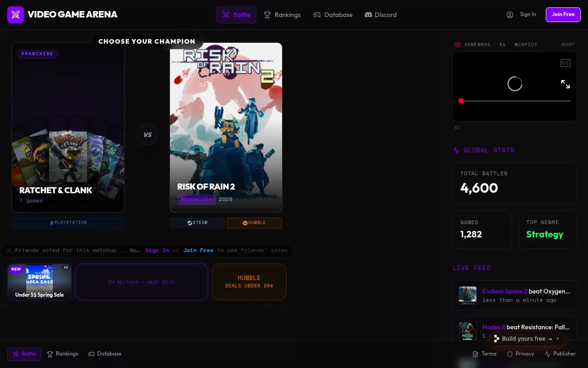Expand the video player to fullscreen
588x368 pixels.
click(565, 84)
